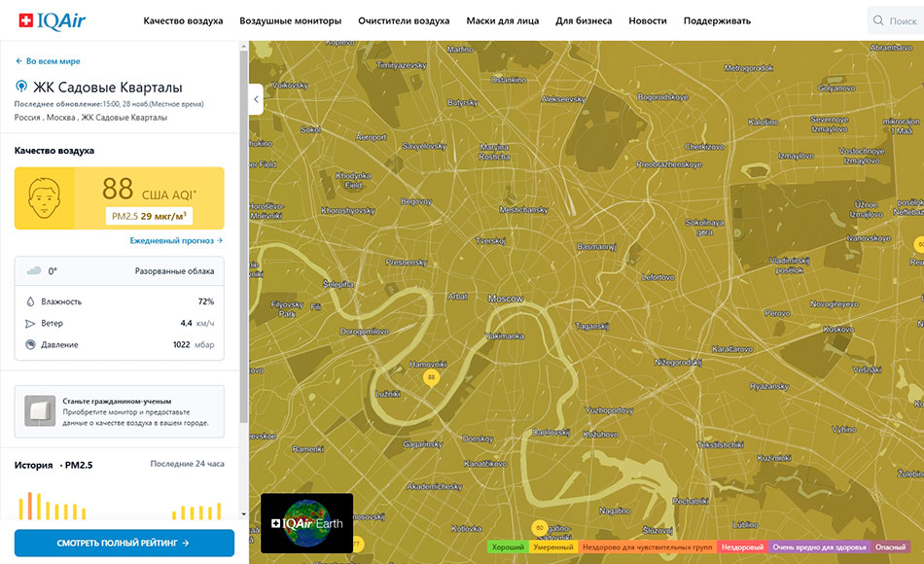Image resolution: width=924 pixels, height=564 pixels.
Task: Click the yellow 'Умеренный' legend swatch
Action: click(x=553, y=546)
